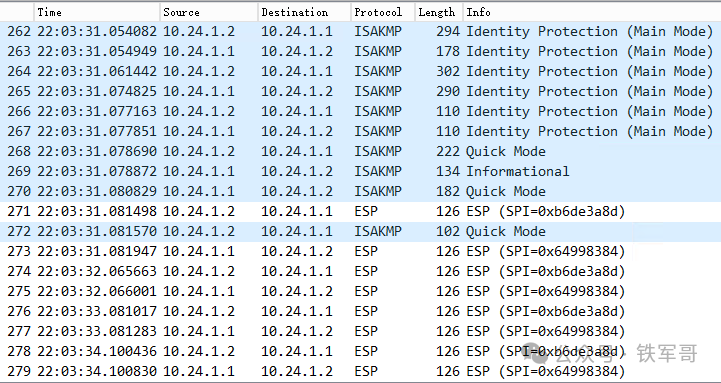The width and height of the screenshot is (721, 383).
Task: Click the Info column header
Action: [592, 12]
